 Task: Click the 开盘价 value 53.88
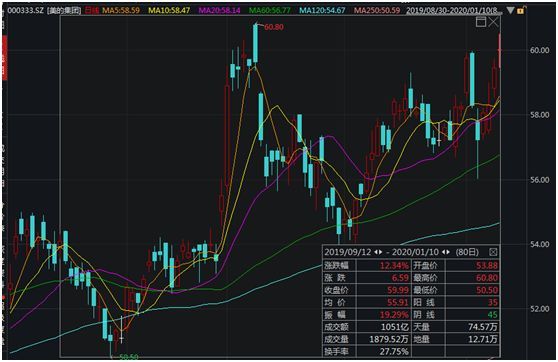(487, 266)
